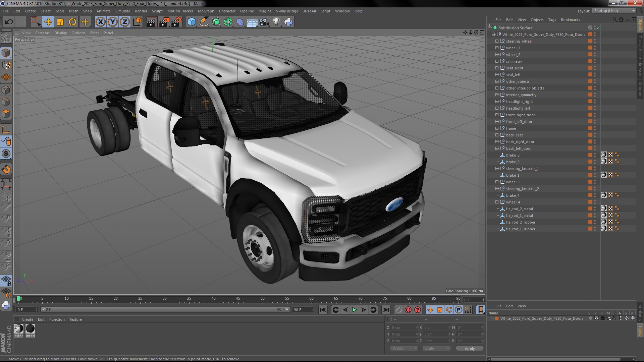This screenshot has height=362, width=644.
Task: Render to Picture Viewer icon
Action: 164,22
